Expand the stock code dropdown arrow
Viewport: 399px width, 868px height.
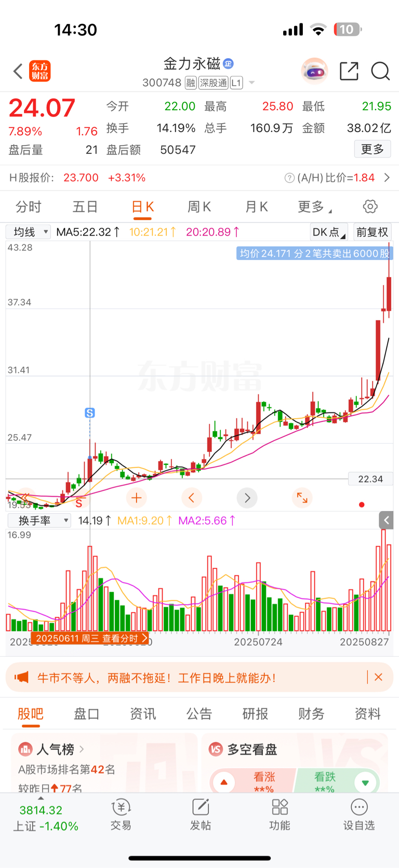(x=252, y=83)
